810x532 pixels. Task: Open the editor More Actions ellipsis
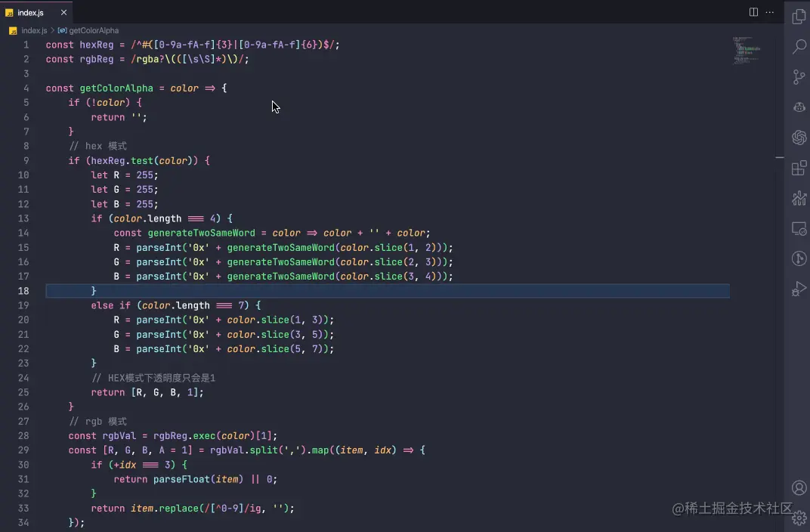pyautogui.click(x=770, y=12)
